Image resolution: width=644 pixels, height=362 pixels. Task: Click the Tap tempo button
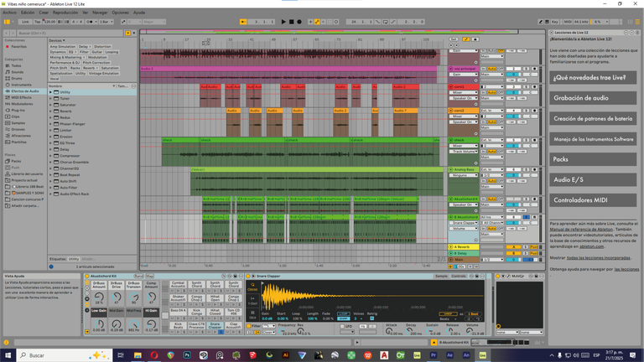click(x=38, y=22)
